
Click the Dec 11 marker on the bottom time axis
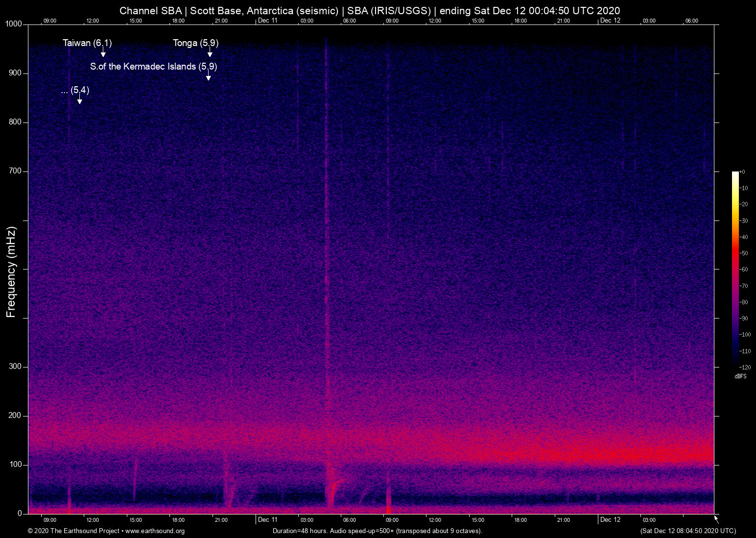[267, 520]
